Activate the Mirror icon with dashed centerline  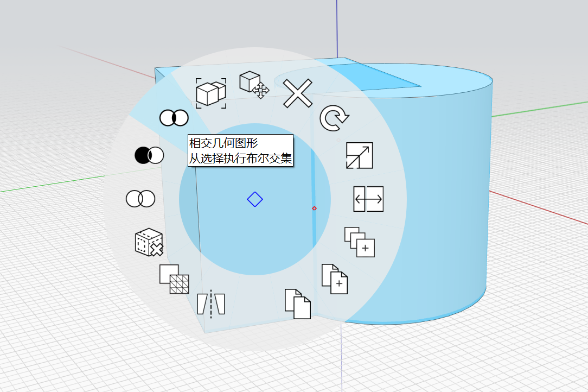[x=211, y=303]
